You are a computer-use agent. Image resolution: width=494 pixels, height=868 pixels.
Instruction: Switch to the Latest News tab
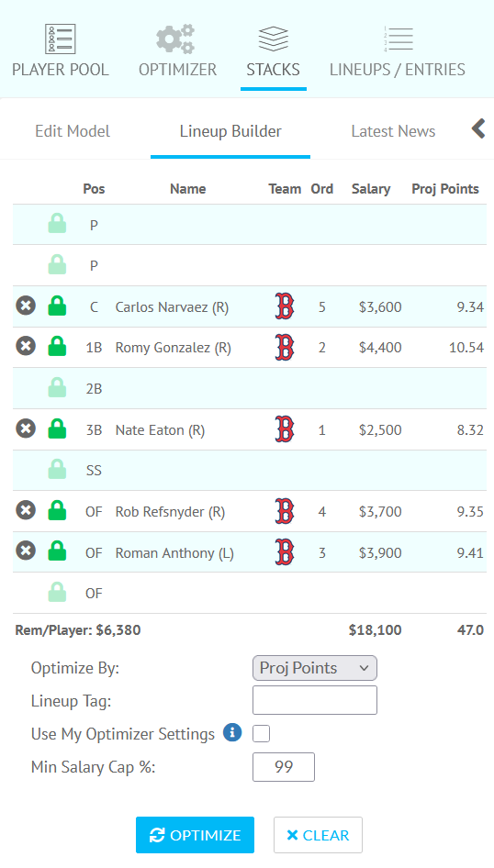(393, 131)
